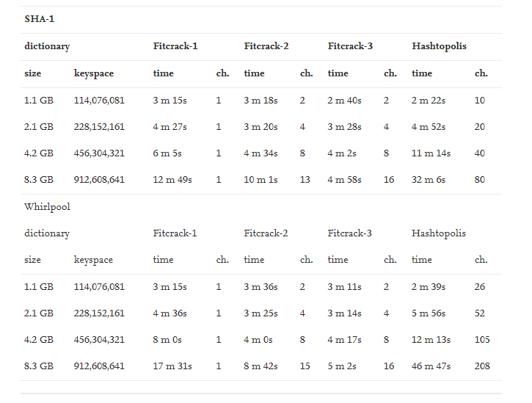Select the Whirlpool dictionary header

tap(47, 233)
